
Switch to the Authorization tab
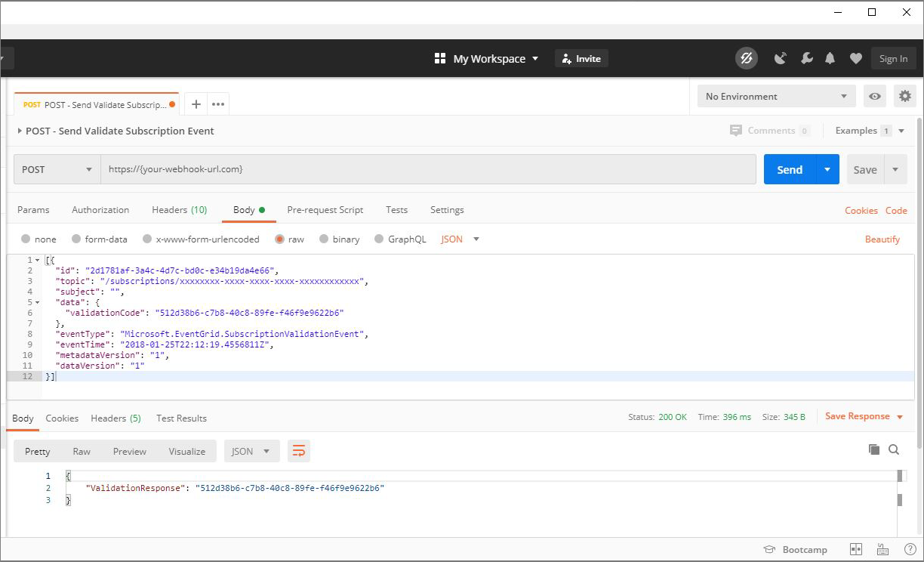click(100, 210)
